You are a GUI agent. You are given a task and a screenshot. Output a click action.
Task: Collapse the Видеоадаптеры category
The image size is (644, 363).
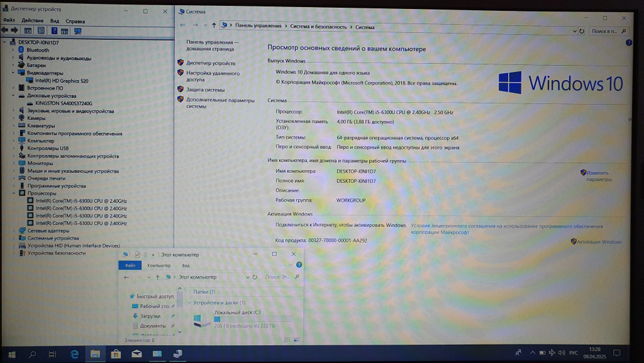pyautogui.click(x=13, y=73)
